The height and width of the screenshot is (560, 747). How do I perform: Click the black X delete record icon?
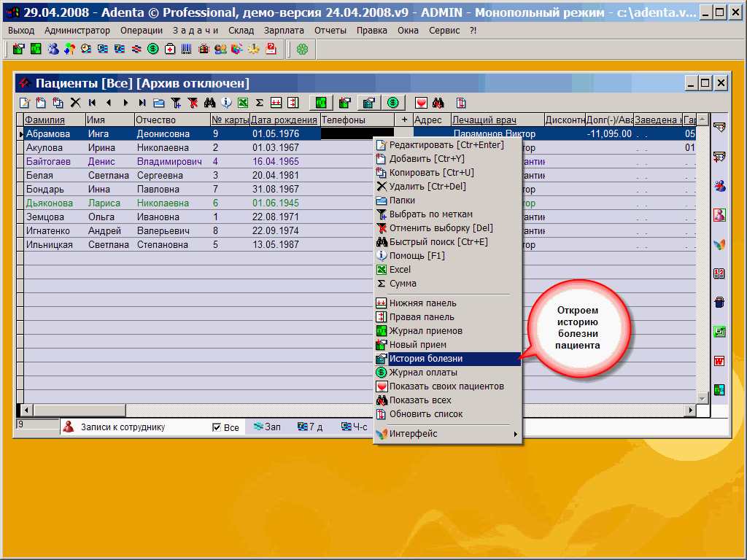(x=75, y=103)
